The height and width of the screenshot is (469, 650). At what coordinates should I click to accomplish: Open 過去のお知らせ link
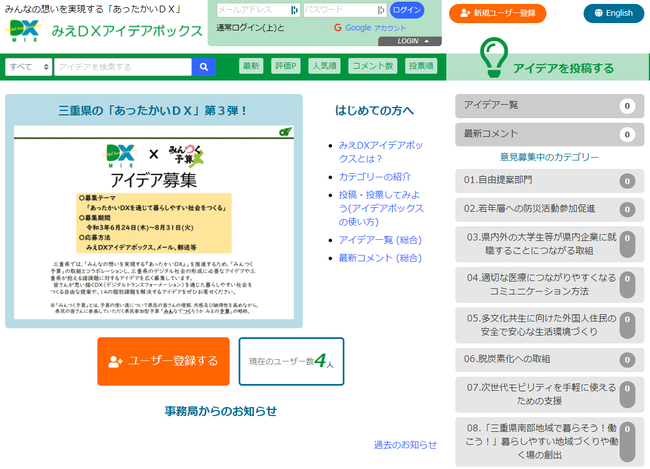tap(405, 445)
